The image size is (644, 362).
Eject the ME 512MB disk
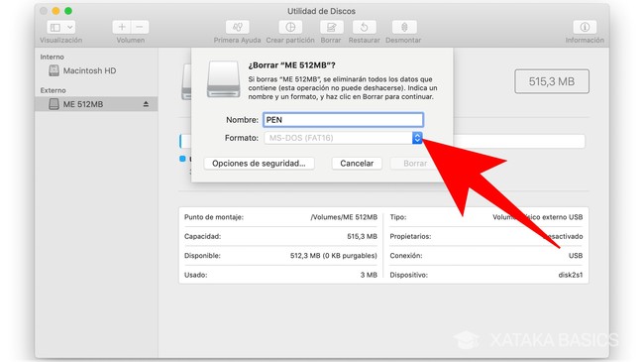[x=146, y=104]
